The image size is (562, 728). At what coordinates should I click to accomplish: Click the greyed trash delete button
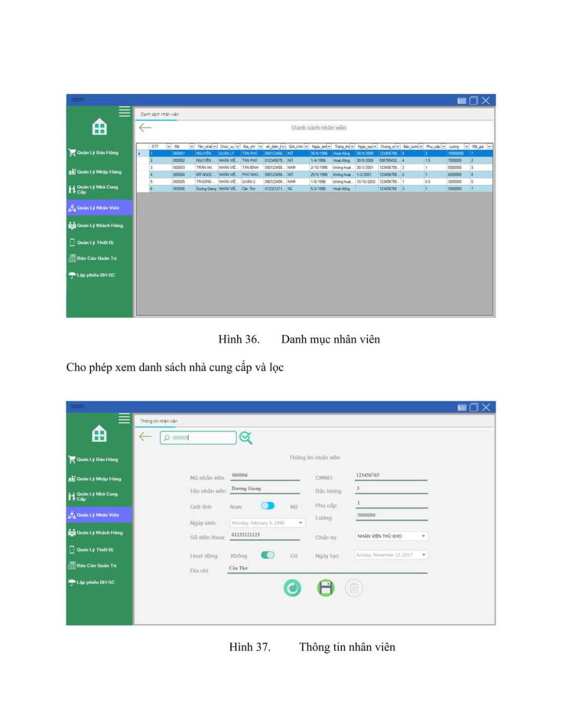(354, 587)
